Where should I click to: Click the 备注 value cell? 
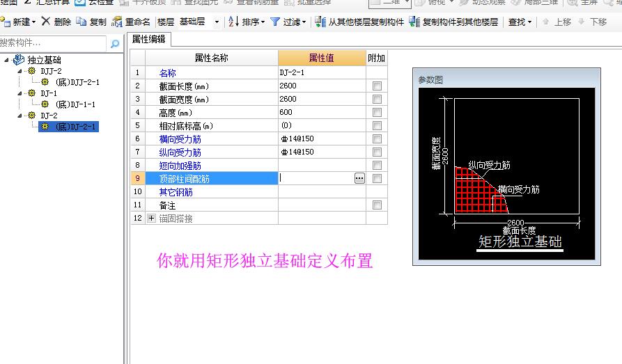(322, 205)
